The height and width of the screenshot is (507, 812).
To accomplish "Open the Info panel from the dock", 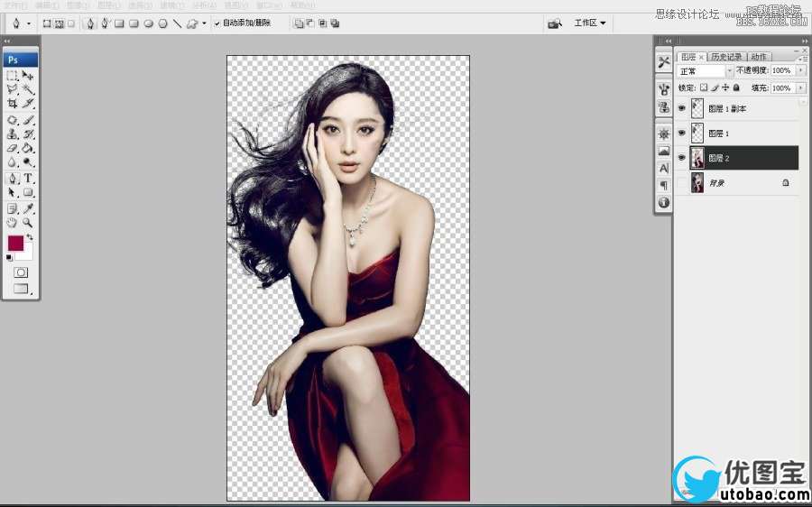I will click(664, 202).
